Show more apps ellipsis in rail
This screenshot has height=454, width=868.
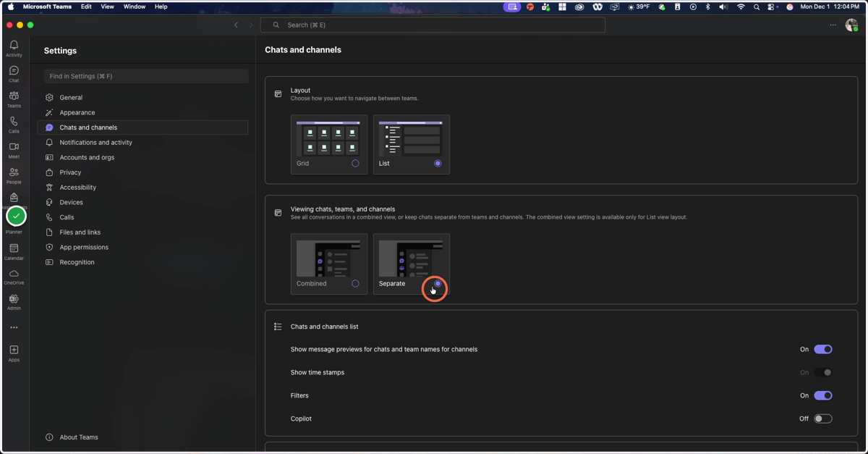coord(14,327)
